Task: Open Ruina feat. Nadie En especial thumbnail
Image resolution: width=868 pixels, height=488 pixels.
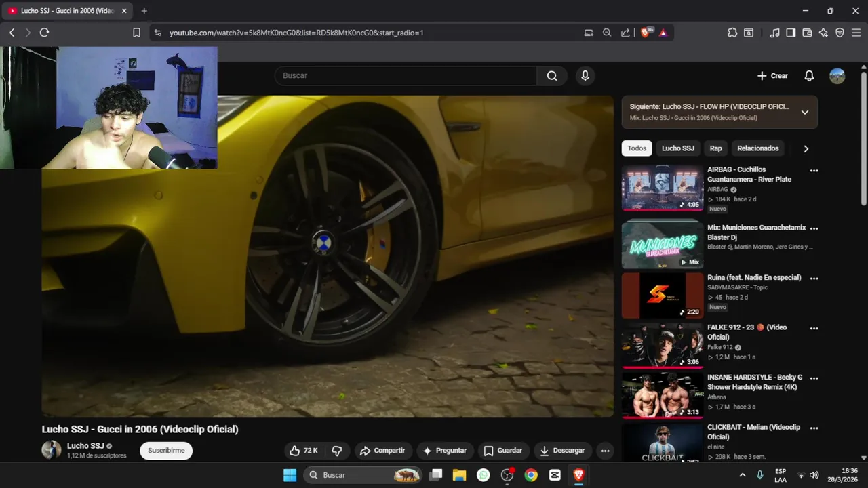Action: [x=663, y=296]
